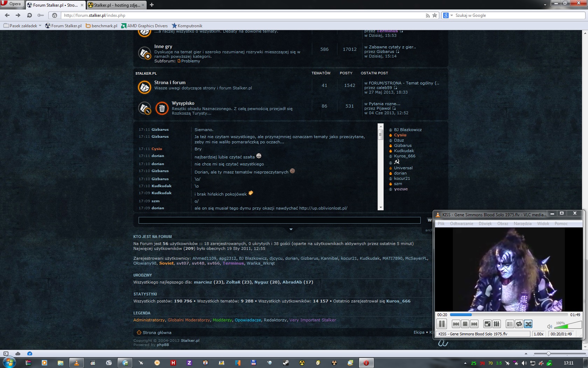The height and width of the screenshot is (368, 588).
Task: Click Wysypisko trash bin icon
Action: (162, 108)
